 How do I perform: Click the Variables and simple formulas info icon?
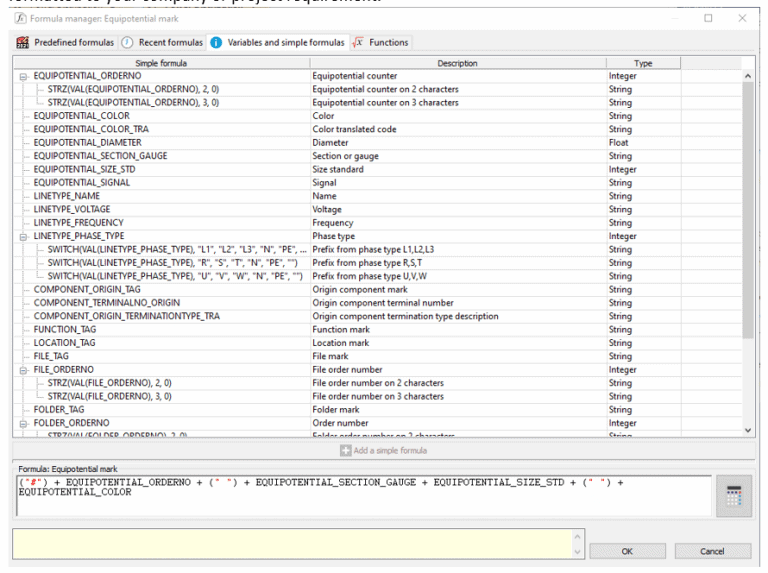[216, 43]
